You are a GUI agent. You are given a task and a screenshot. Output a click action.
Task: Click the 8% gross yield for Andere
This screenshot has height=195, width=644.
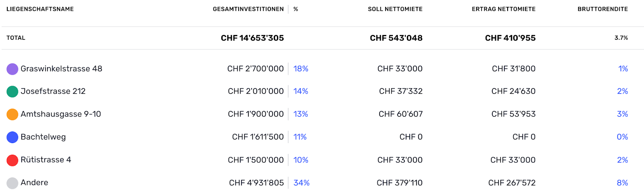coord(622,183)
